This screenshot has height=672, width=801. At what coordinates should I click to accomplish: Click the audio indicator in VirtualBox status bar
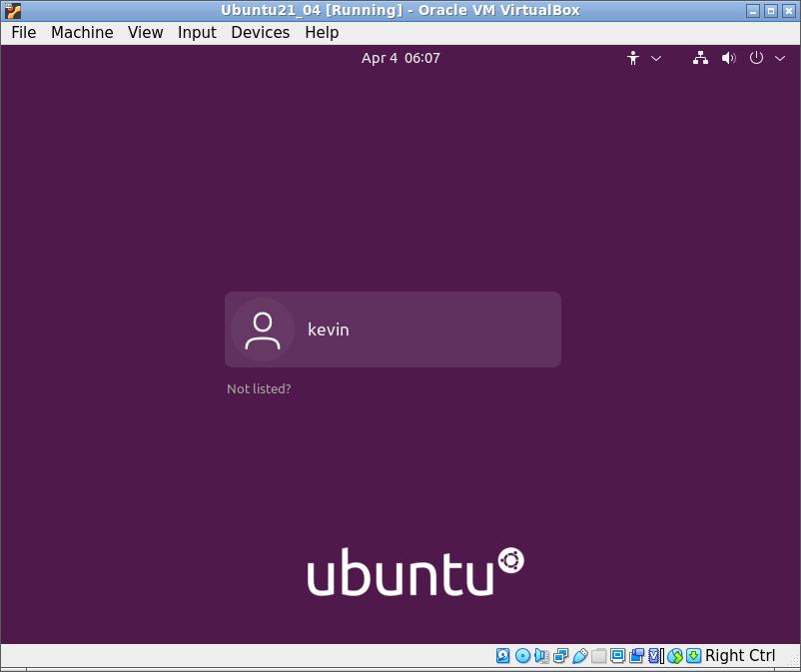pyautogui.click(x=541, y=656)
